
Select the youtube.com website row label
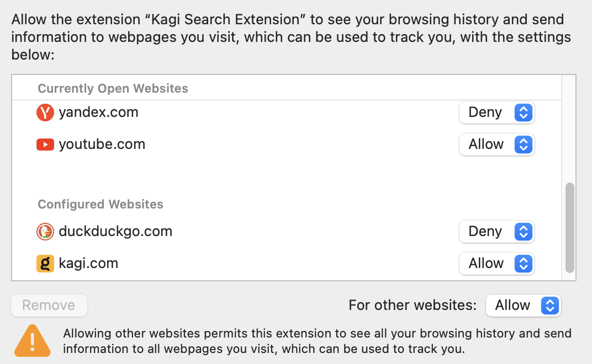pos(102,144)
